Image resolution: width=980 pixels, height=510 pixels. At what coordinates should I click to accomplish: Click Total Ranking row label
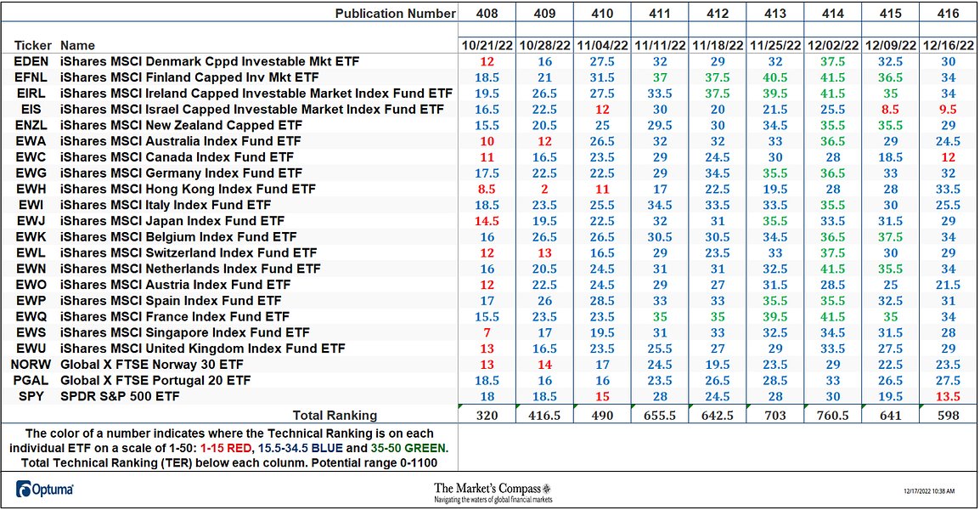[335, 416]
